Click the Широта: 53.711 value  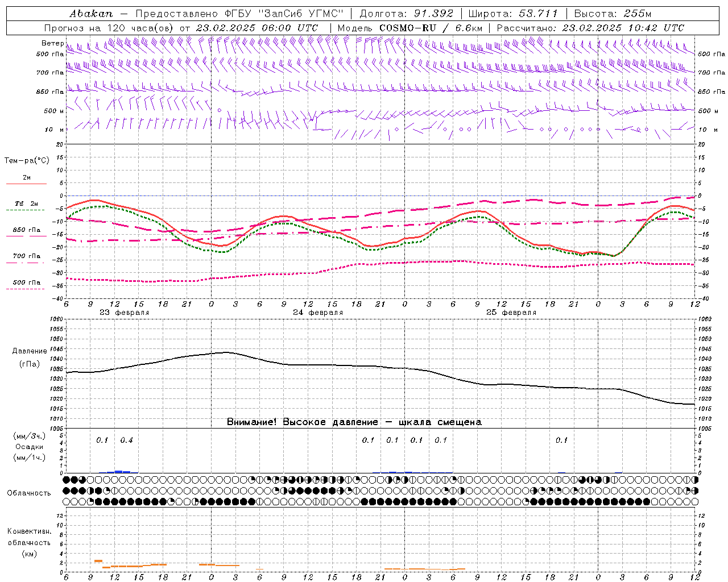[514, 13]
